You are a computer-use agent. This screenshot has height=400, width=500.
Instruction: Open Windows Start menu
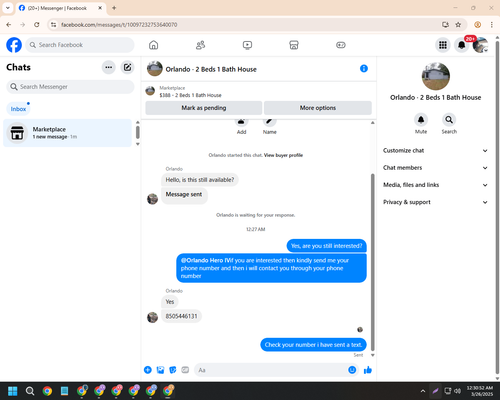[13, 391]
